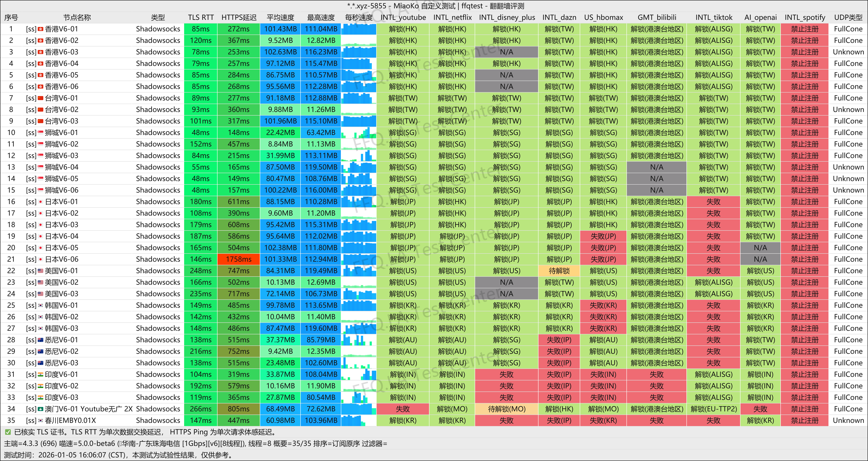This screenshot has height=461, width=868.
Task: Click the Singapore flag beside 狮城V6-01
Action: pos(41,133)
